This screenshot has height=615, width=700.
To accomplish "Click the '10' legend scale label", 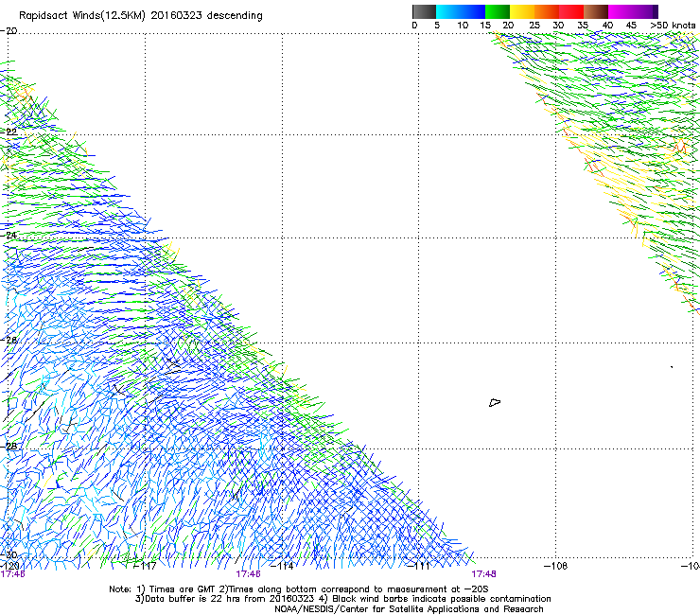I will point(463,26).
